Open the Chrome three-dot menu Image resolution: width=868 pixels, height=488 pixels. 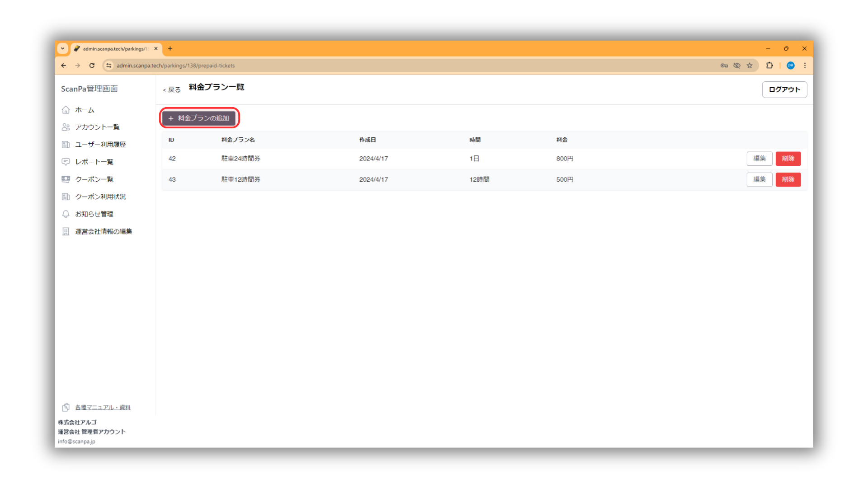[x=805, y=66]
